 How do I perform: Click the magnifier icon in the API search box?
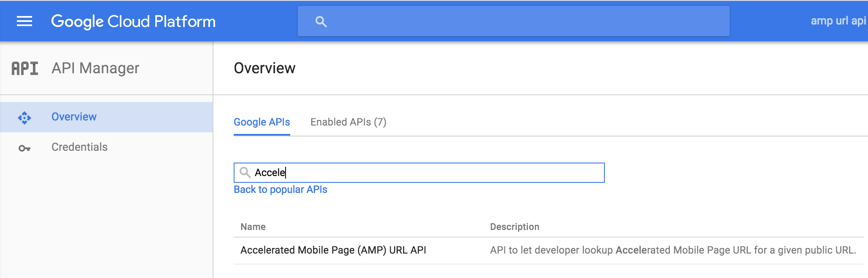(245, 173)
